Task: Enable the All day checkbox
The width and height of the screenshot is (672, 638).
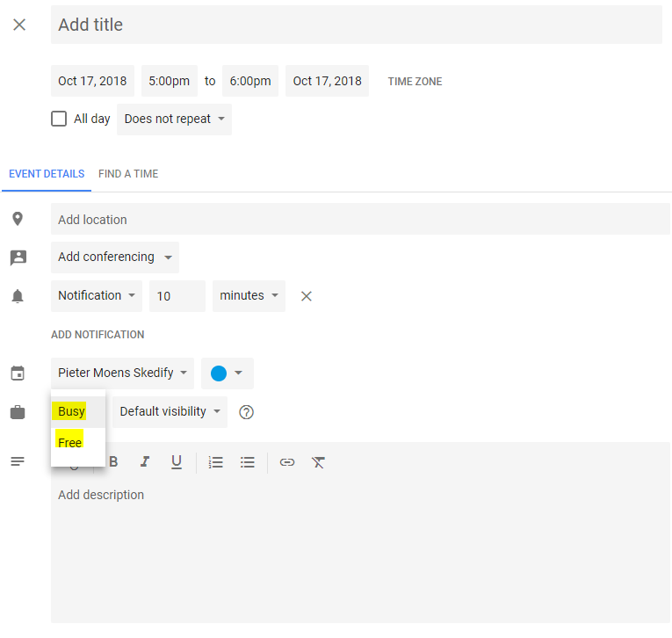Action: [59, 119]
